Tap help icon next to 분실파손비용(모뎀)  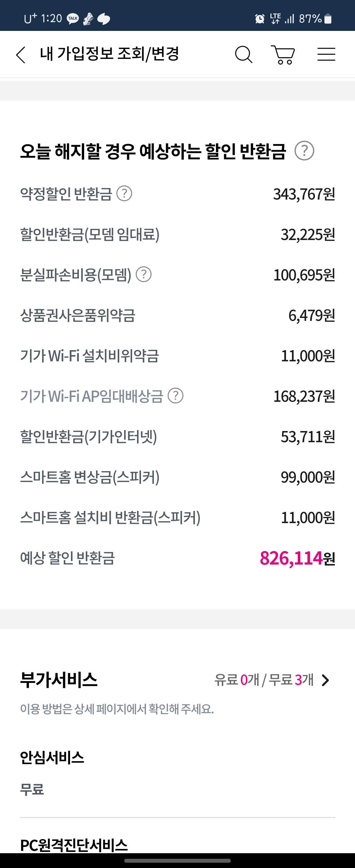point(144,274)
